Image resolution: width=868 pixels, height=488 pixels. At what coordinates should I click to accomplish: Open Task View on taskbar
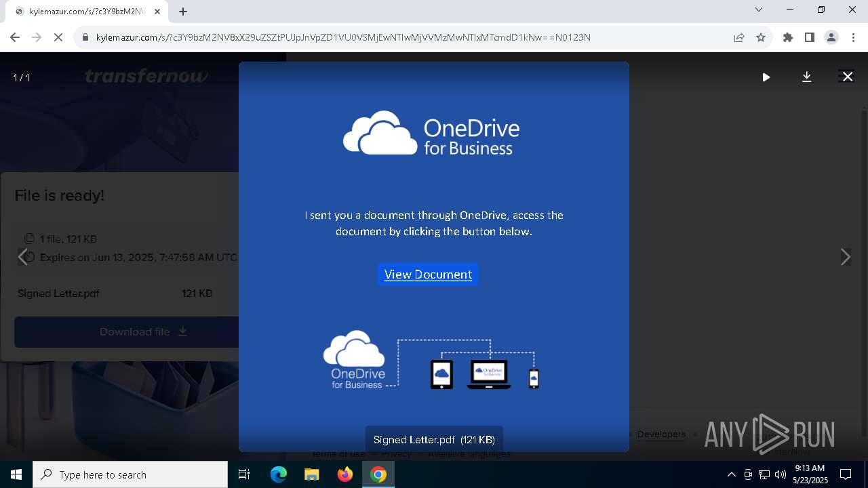pyautogui.click(x=244, y=474)
